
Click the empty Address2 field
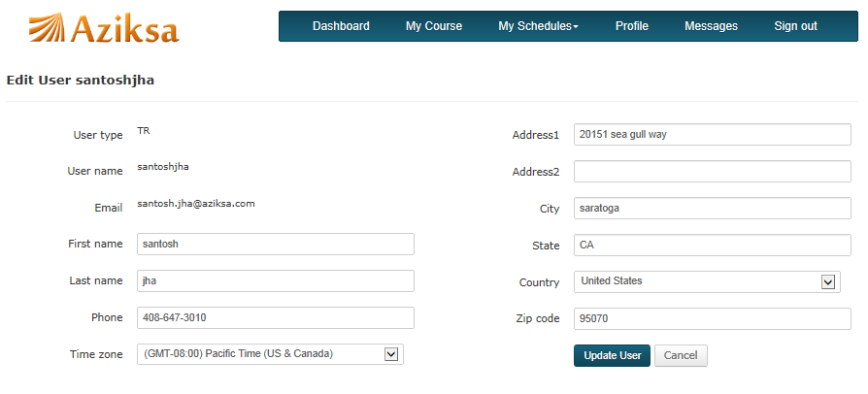pyautogui.click(x=713, y=172)
